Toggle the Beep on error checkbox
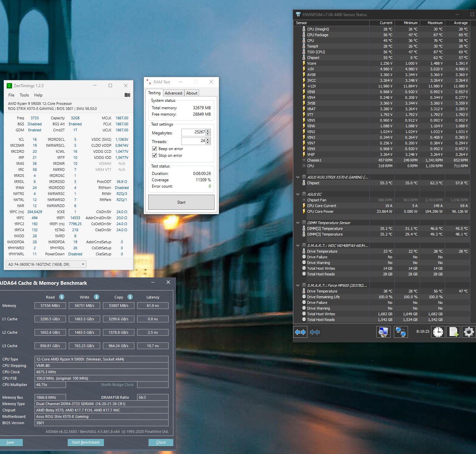This screenshot has height=454, width=476. click(x=155, y=149)
